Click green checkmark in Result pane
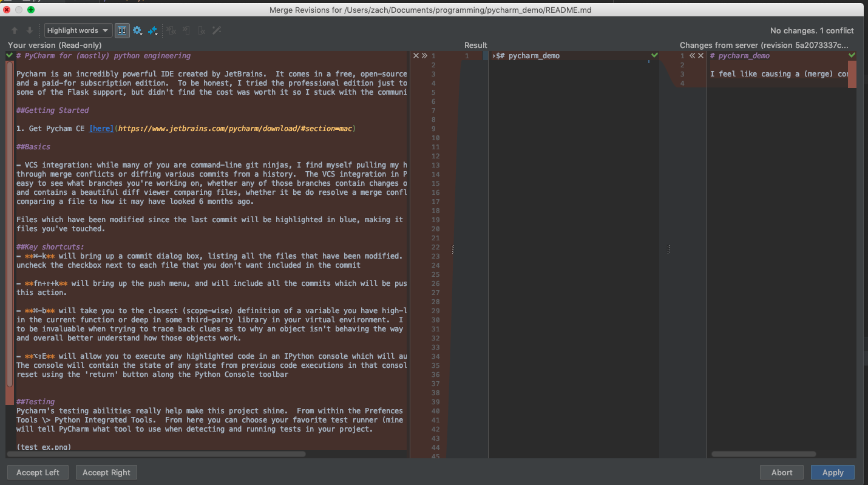This screenshot has height=485, width=868. coord(654,55)
